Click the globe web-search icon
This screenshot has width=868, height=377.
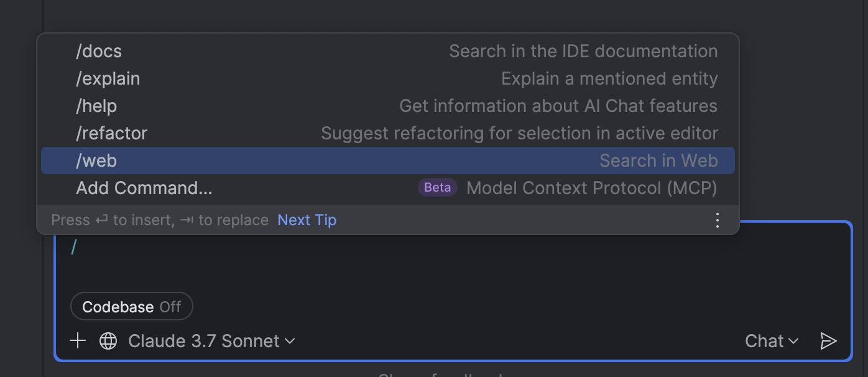pos(108,341)
